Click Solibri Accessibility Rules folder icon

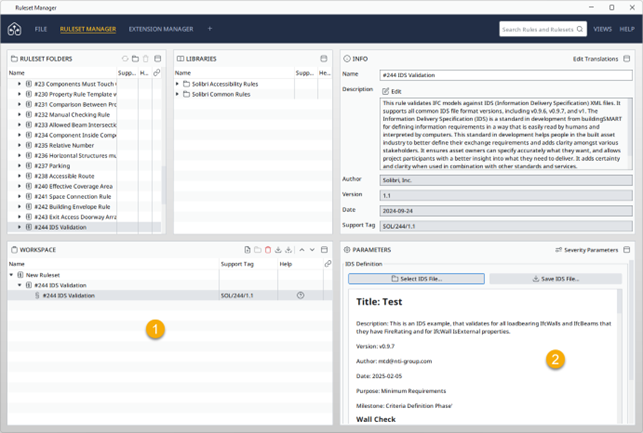(187, 84)
